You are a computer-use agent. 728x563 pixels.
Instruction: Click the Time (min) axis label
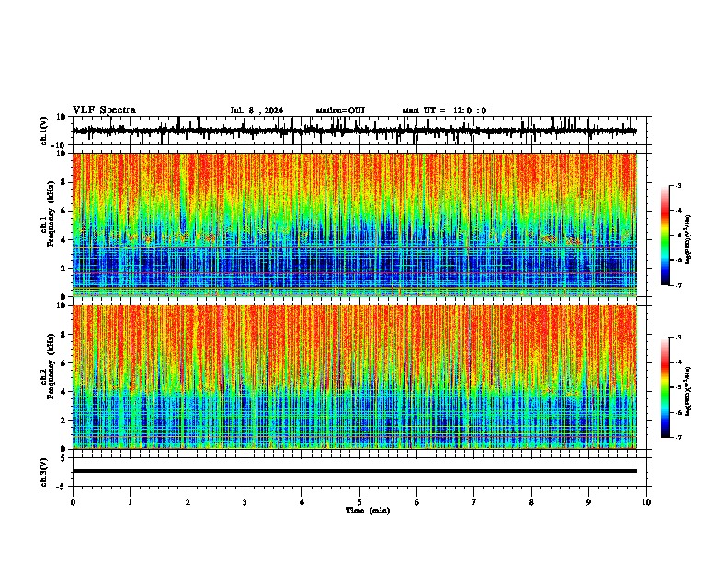[x=368, y=511]
